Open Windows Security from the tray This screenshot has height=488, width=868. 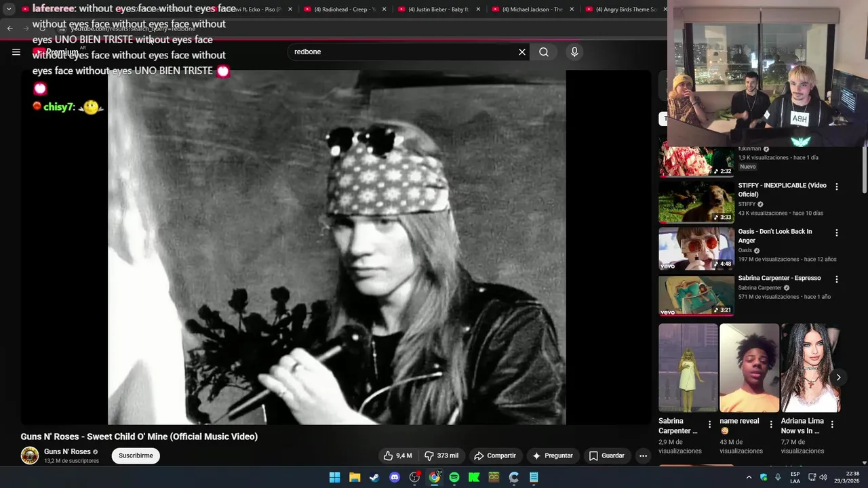click(764, 477)
